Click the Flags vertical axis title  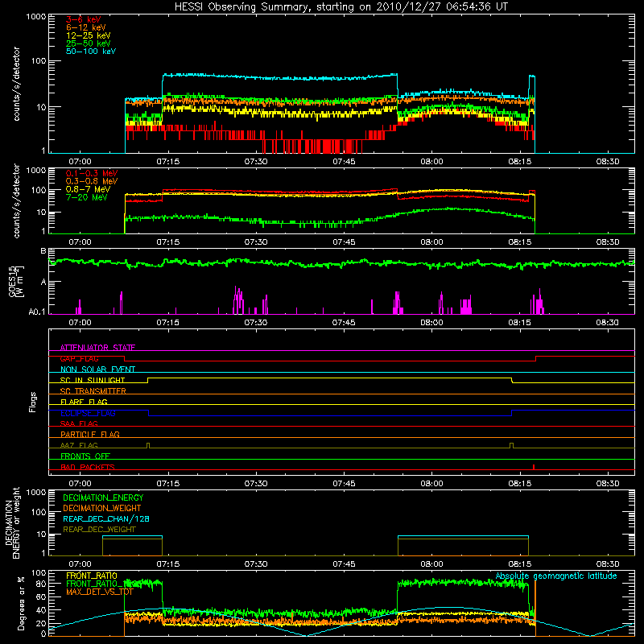33,402
